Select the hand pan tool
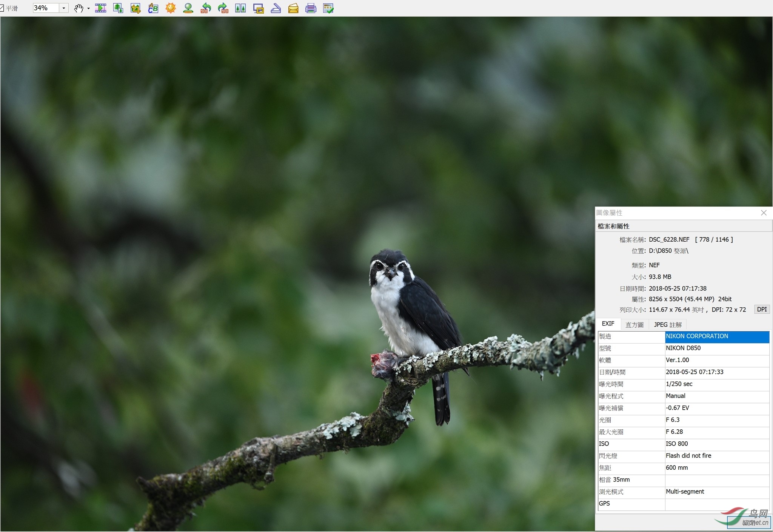773x532 pixels. tap(79, 8)
